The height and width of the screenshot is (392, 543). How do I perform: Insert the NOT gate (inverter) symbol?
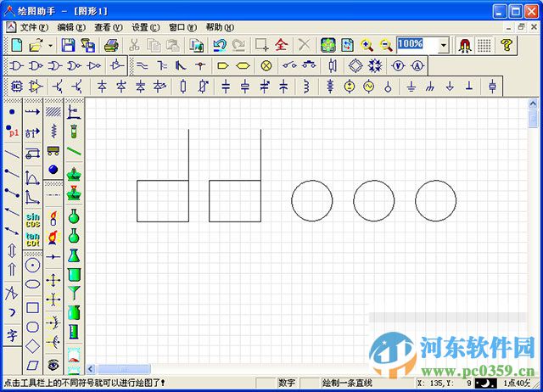click(x=94, y=65)
